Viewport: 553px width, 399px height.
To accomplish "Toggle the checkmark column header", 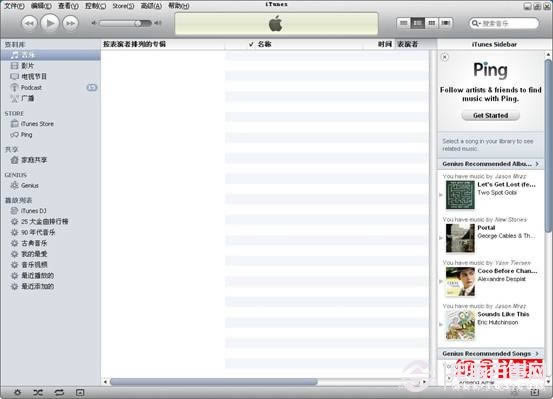I will tap(251, 44).
